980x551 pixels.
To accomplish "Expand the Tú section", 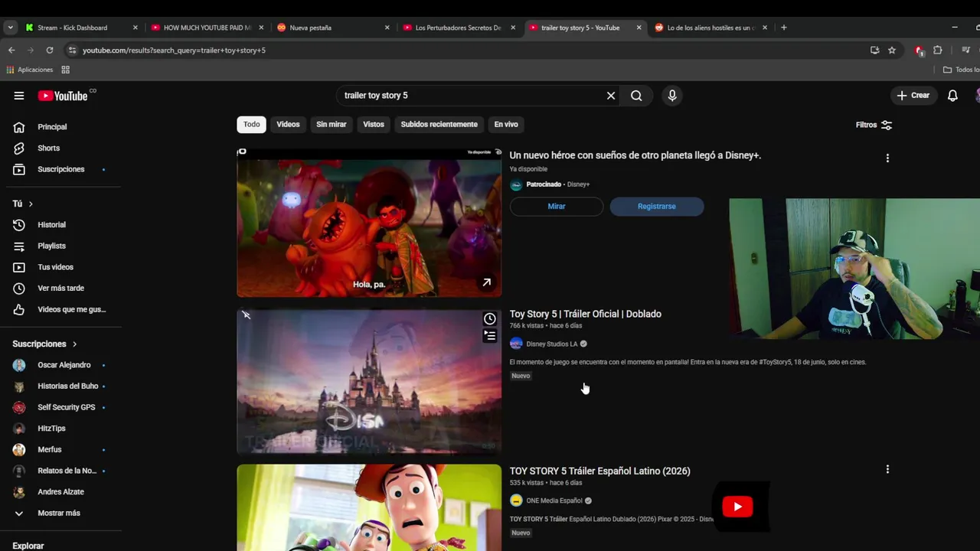I will (x=23, y=204).
